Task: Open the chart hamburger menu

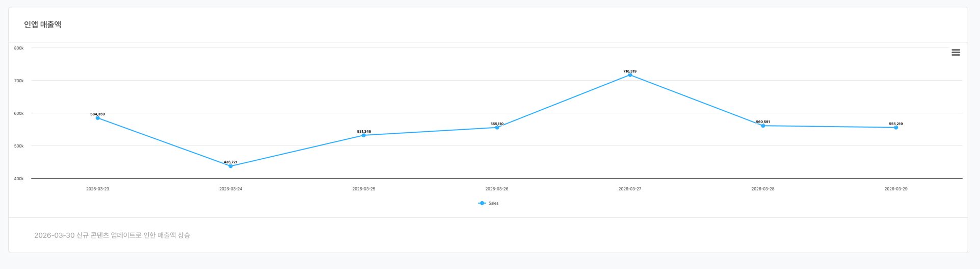Action: point(956,53)
